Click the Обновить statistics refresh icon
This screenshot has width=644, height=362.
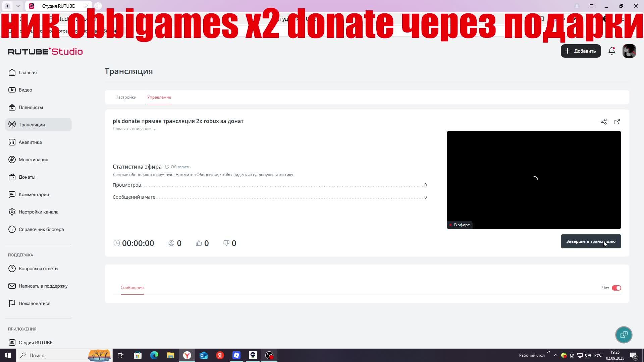pos(167,167)
